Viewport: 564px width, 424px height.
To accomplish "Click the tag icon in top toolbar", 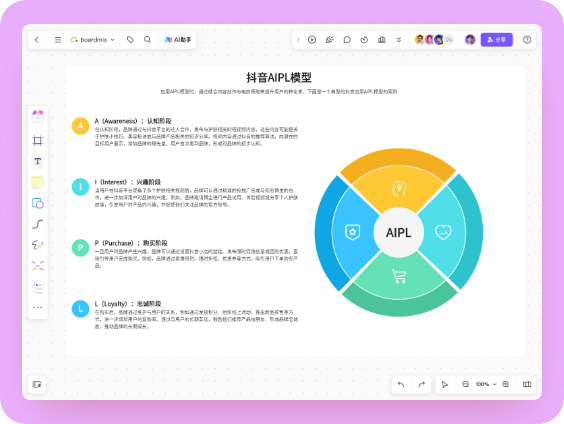I will click(x=130, y=40).
